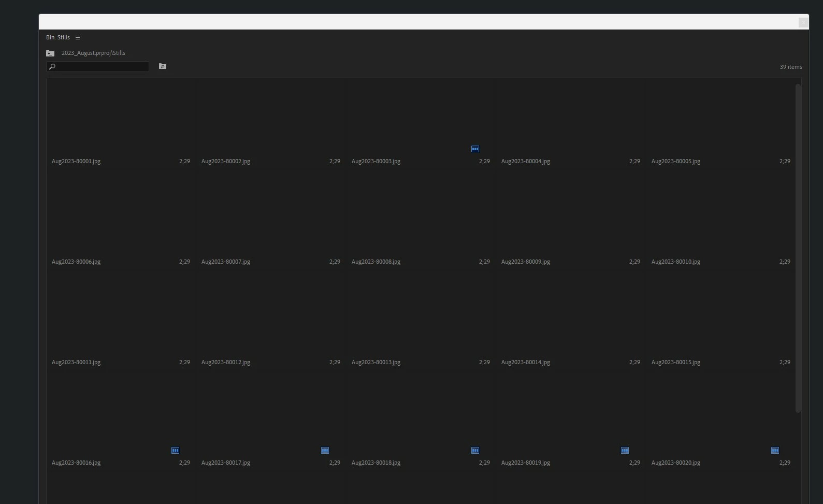Focus the bin search field
This screenshot has height=504, width=823.
[x=97, y=67]
